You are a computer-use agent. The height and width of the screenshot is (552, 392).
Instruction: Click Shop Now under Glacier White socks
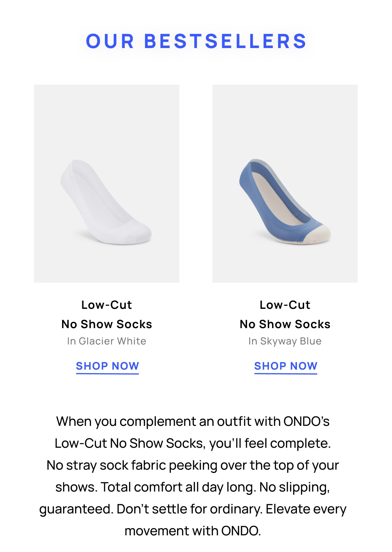(x=107, y=366)
